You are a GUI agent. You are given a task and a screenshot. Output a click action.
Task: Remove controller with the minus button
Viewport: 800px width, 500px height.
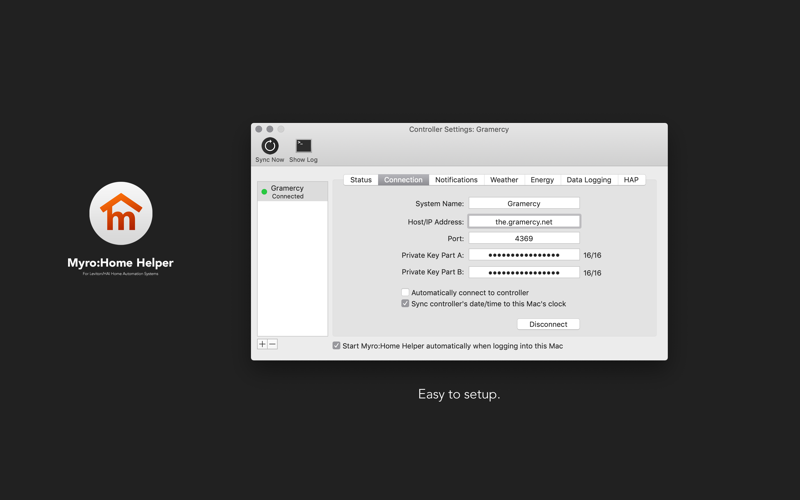(x=272, y=344)
